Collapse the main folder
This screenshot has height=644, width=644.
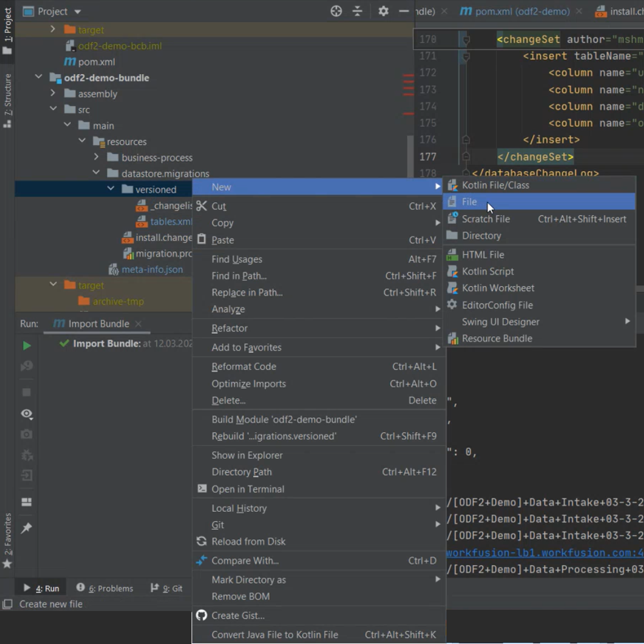click(68, 125)
